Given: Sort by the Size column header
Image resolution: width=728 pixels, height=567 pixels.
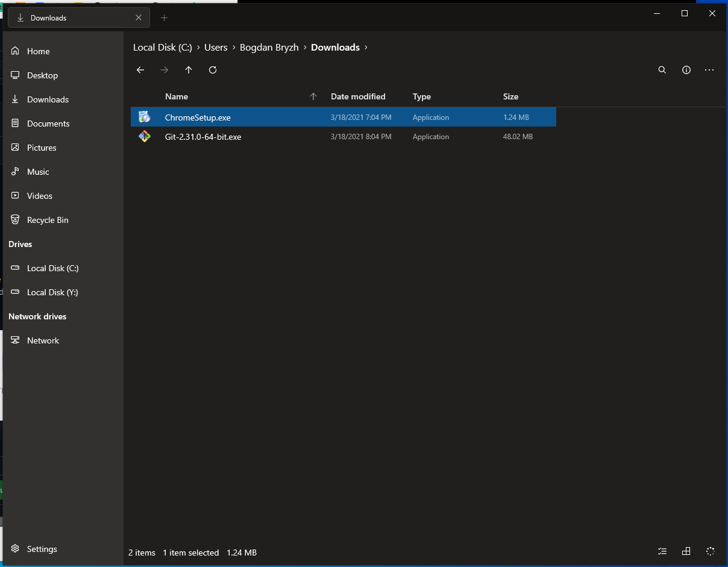Looking at the screenshot, I should point(510,96).
